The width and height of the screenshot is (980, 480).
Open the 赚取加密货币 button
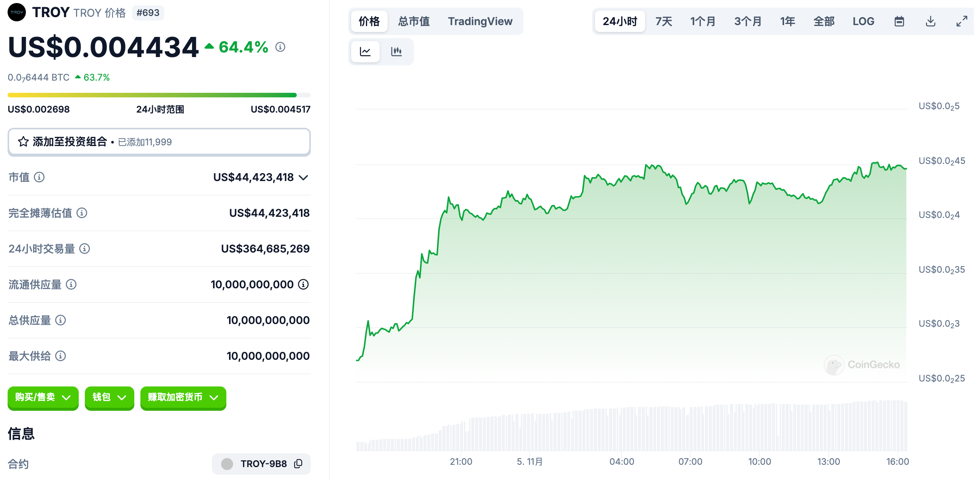pyautogui.click(x=183, y=397)
